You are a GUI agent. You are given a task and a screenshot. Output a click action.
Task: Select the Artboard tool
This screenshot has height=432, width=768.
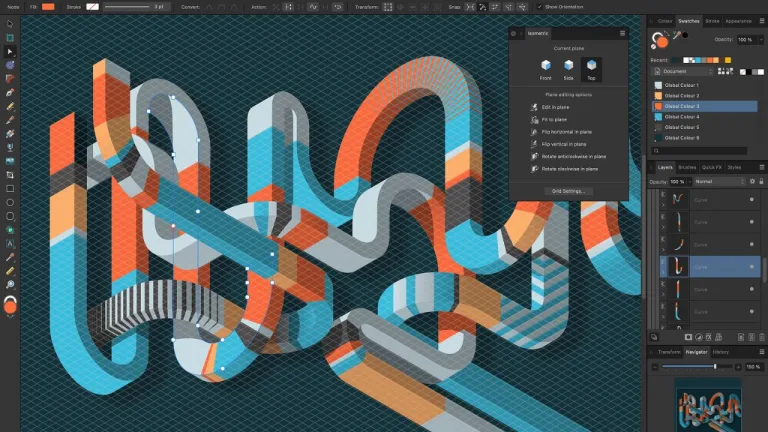pos(10,38)
